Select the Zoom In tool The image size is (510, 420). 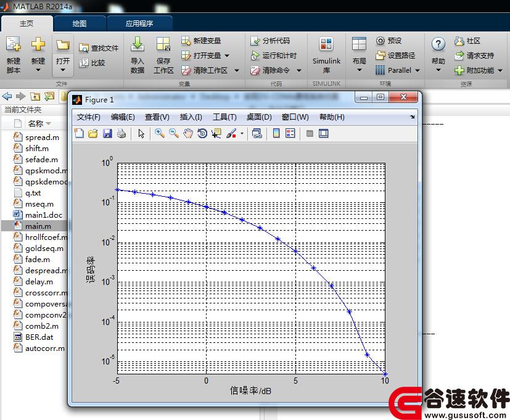[159, 133]
